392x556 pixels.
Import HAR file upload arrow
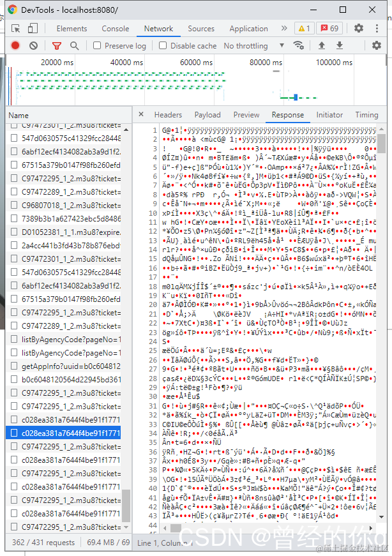pos(321,45)
